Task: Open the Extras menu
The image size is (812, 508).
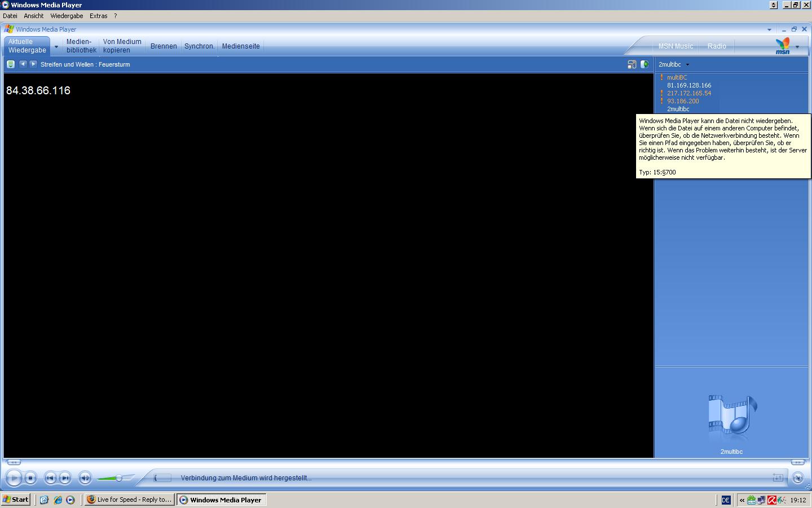Action: 98,16
